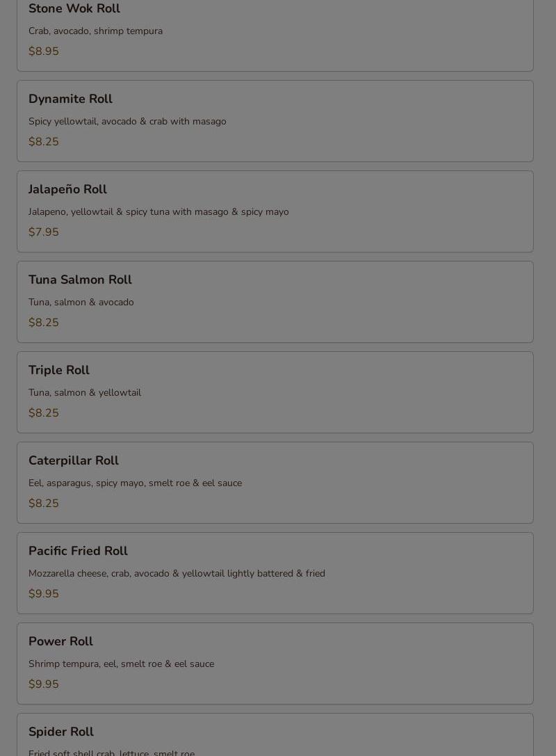
Task: Select the Dynamite Roll card
Action: point(275,121)
